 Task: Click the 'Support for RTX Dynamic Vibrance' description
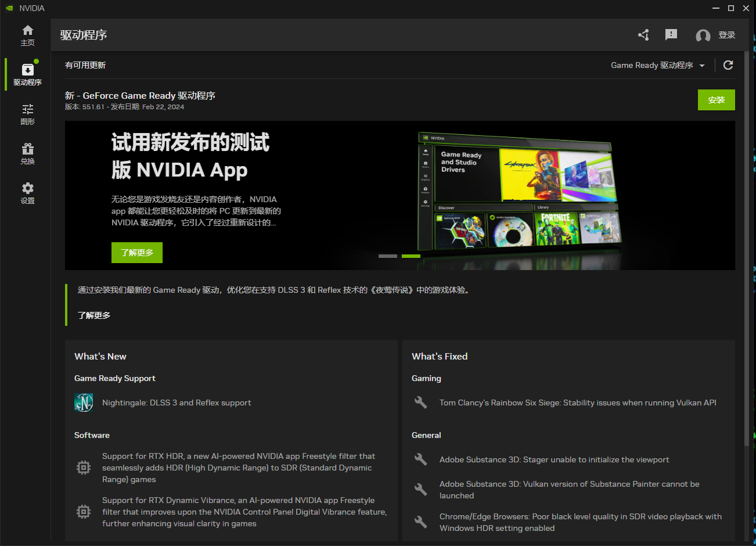(x=244, y=512)
